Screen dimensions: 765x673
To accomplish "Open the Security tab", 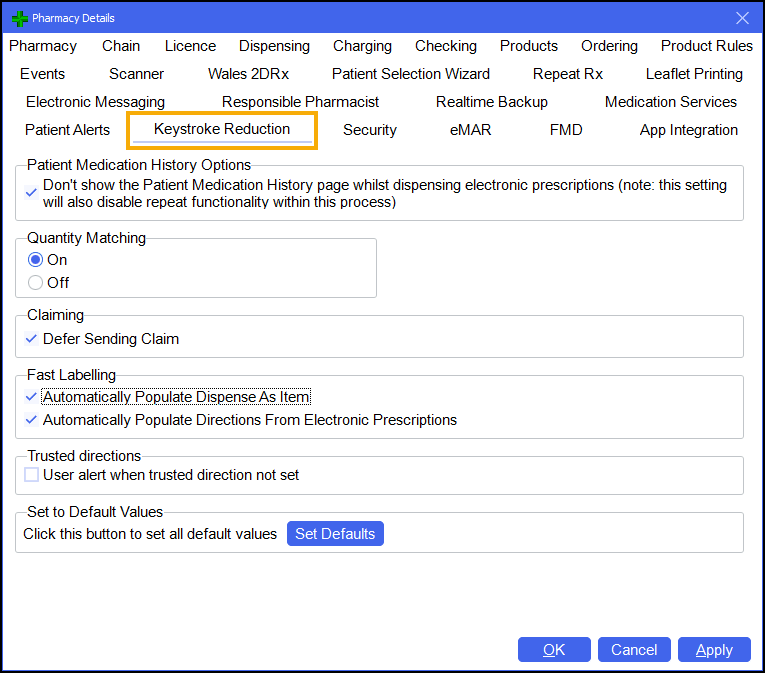I will pos(369,130).
